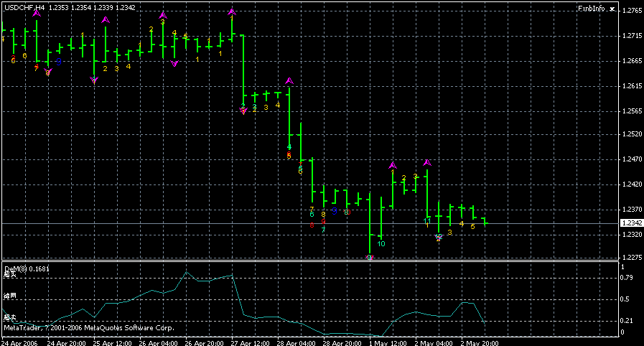
Task: Click the current price tag 1.2342
Action: [x=631, y=224]
